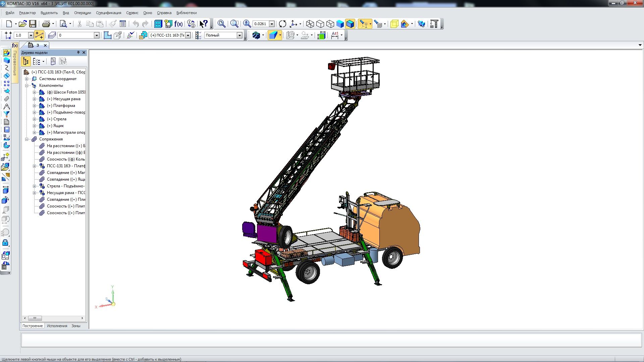Collapse the Сопряжения tree branch

26,139
